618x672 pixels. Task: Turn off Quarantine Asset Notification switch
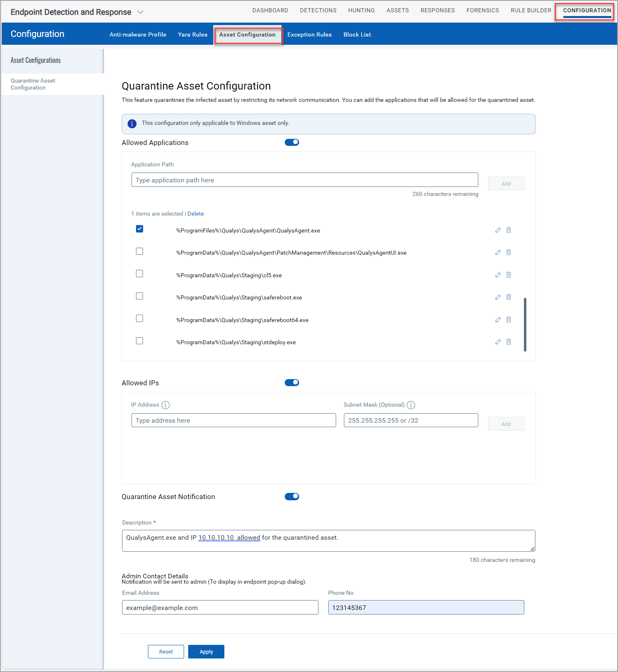[292, 497]
